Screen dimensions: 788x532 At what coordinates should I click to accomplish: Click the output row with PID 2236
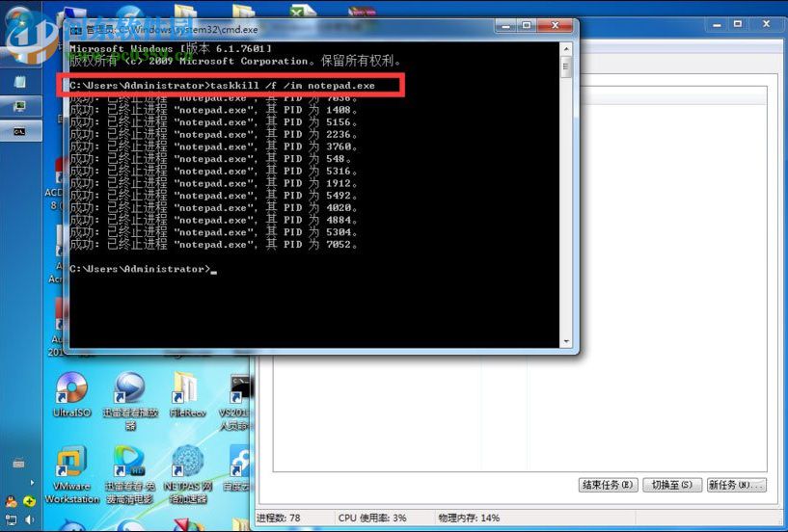tap(213, 135)
